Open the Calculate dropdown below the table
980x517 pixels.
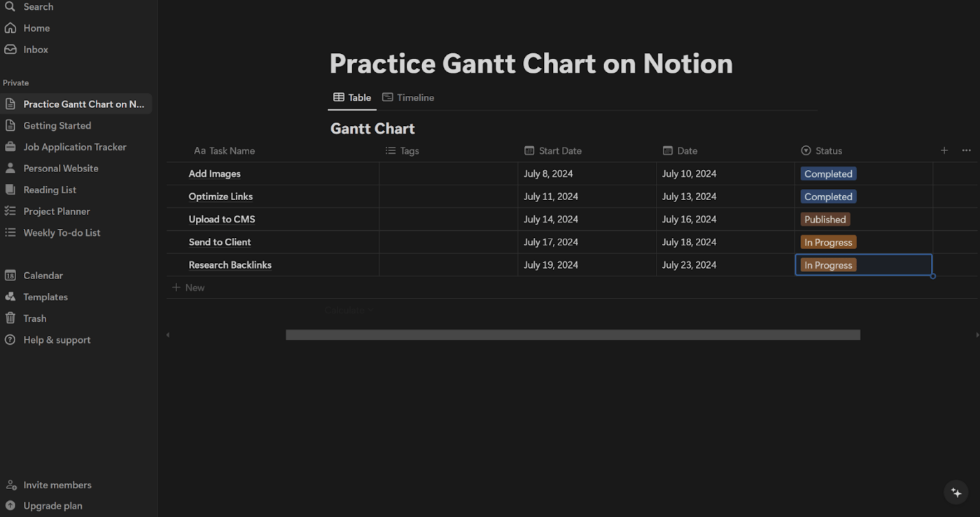click(347, 309)
